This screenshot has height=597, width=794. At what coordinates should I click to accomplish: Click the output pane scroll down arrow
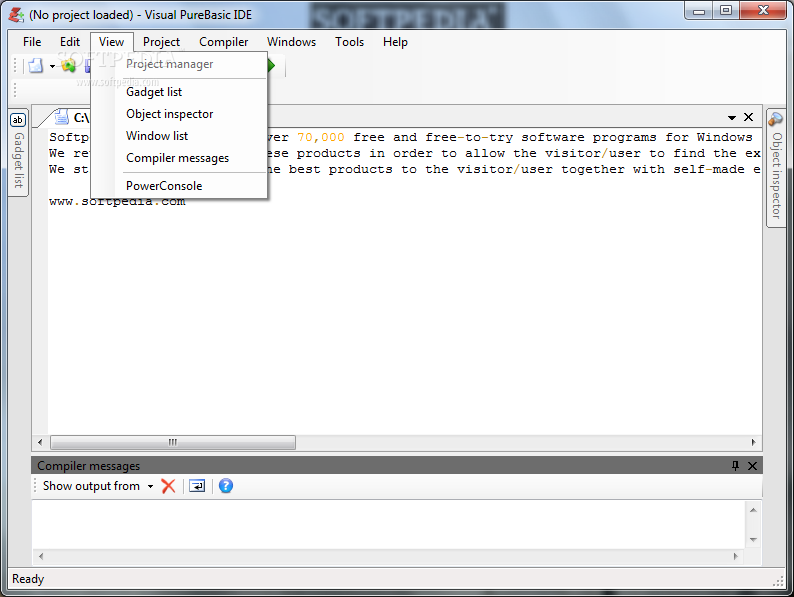(x=753, y=540)
